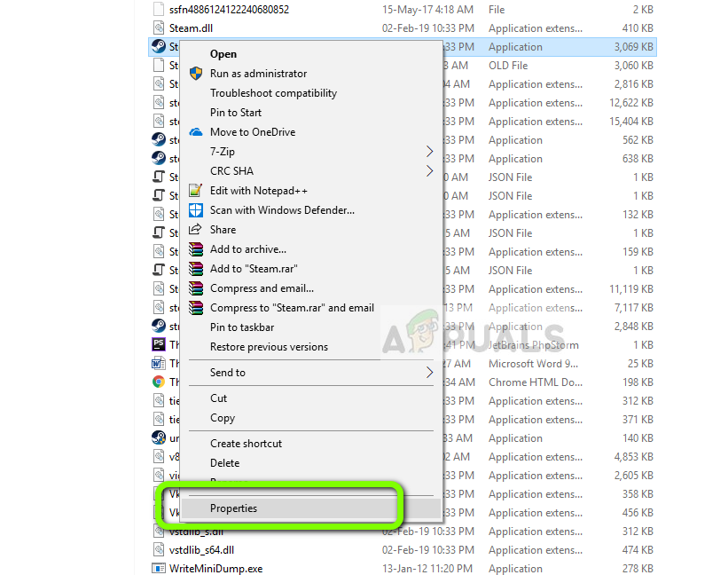Click the Steam icon on the 562 KB application row

click(x=159, y=139)
